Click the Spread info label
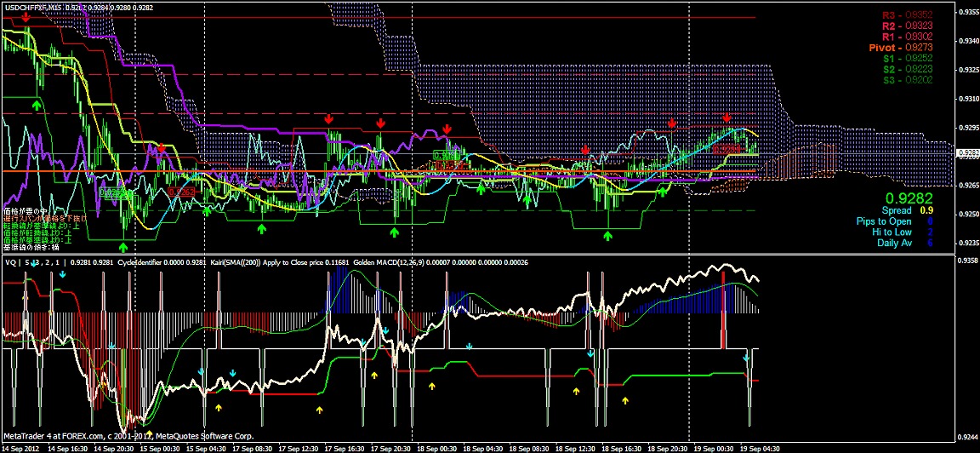Viewport: 980px width, 453px height. coord(896,210)
